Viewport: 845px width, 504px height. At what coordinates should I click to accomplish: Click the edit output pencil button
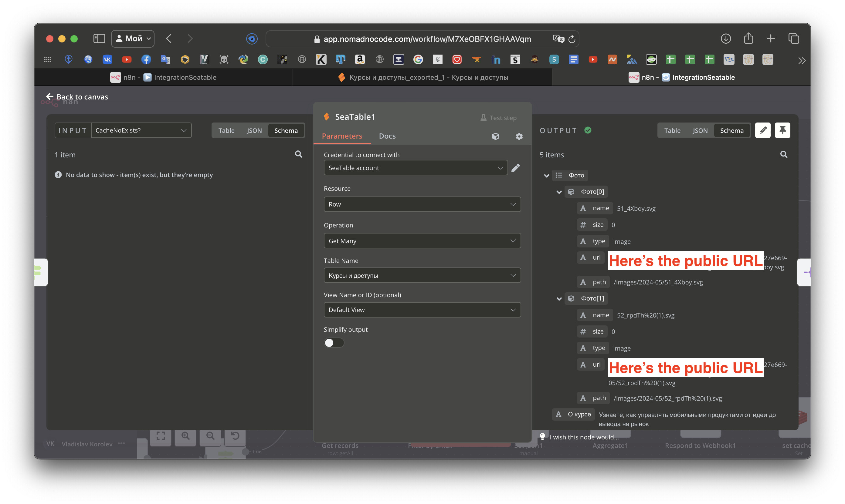pos(763,130)
